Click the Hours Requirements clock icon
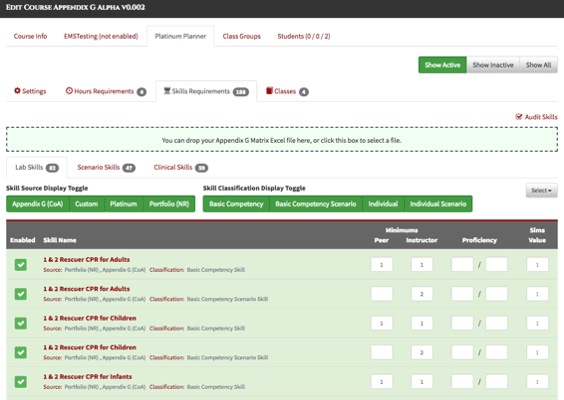This screenshot has height=400, width=564. point(69,91)
